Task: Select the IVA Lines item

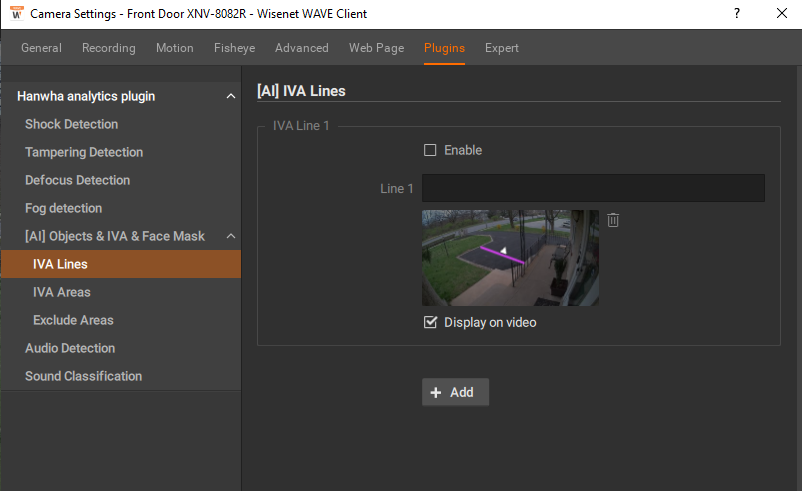Action: pyautogui.click(x=121, y=264)
